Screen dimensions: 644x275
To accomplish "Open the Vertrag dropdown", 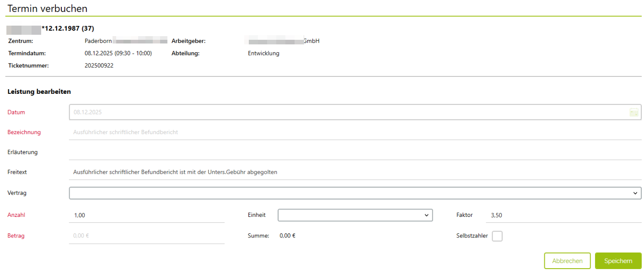I will (355, 193).
